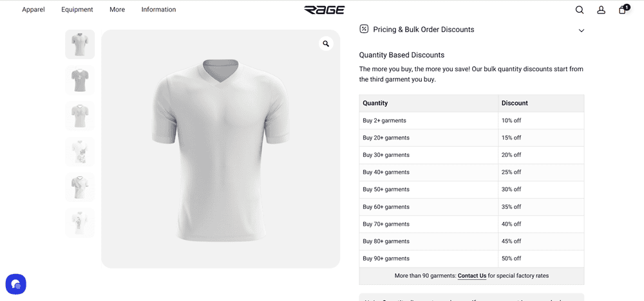The width and height of the screenshot is (644, 301).
Task: Select the third jersey thumbnail
Action: click(x=80, y=116)
